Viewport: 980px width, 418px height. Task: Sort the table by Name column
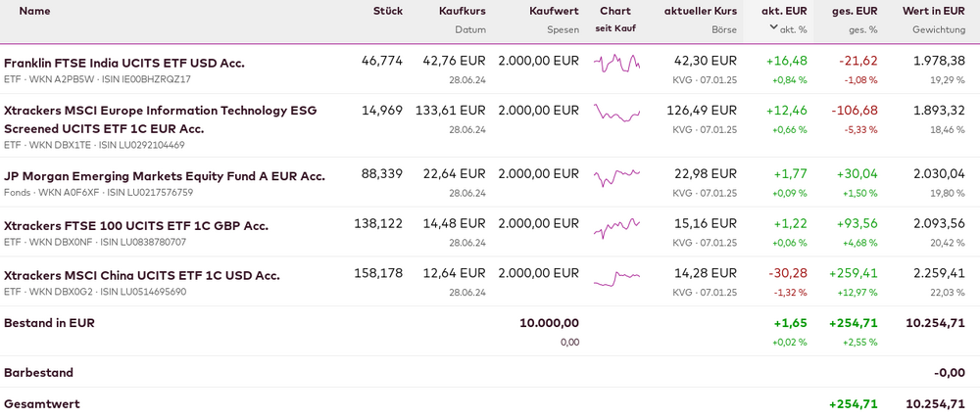click(x=34, y=11)
